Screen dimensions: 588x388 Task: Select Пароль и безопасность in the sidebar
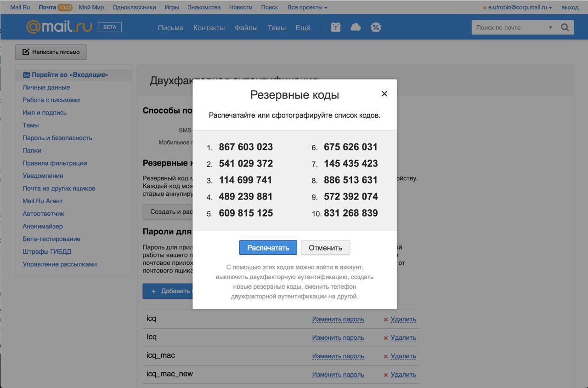[57, 137]
